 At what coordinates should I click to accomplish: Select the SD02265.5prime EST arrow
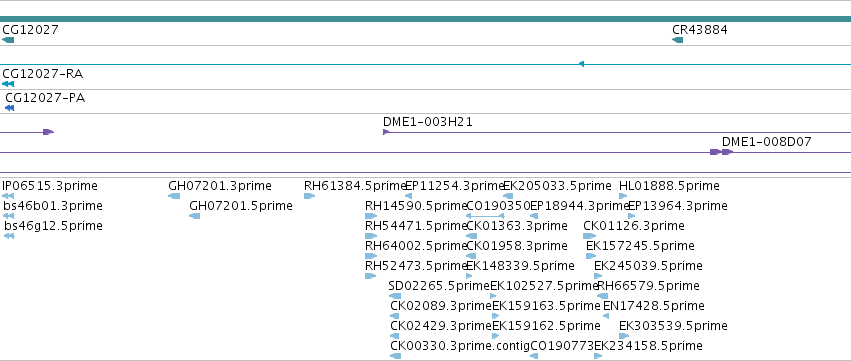pos(395,296)
